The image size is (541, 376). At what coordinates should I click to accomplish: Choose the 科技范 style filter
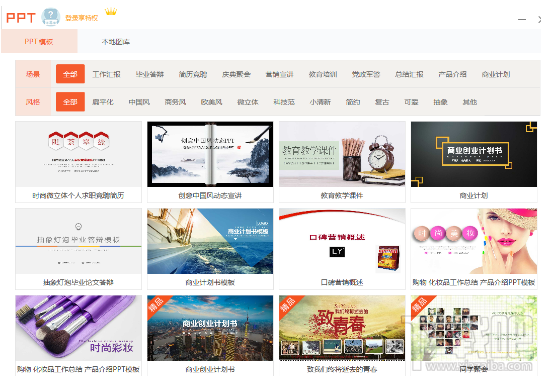tap(284, 102)
